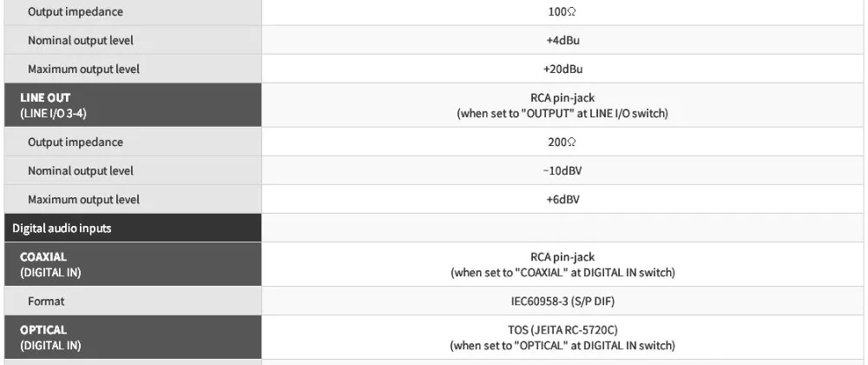
Task: Click the +6dBV maximum output value
Action: (562, 200)
